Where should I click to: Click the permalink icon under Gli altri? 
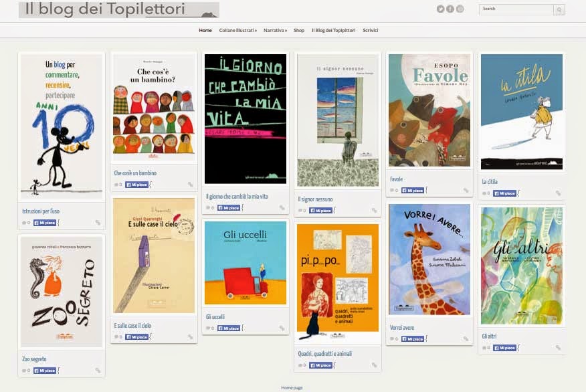point(558,348)
